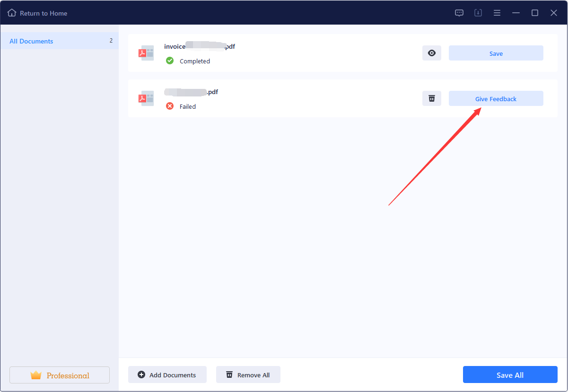Click the update download icon in titlebar
The image size is (568, 392).
click(x=478, y=13)
